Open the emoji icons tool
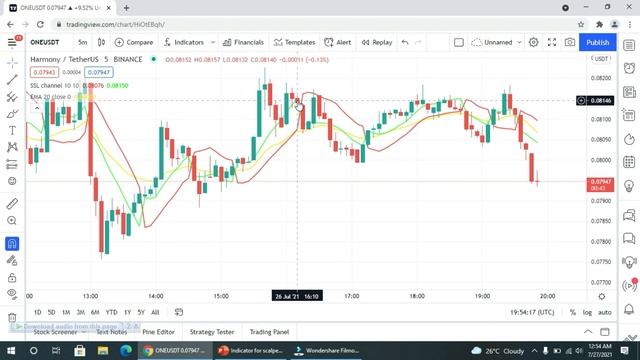This screenshot has height=360, width=640. coord(12,181)
